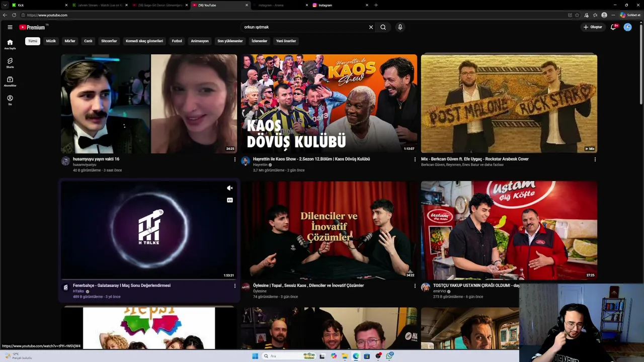Viewport: 644px width, 362px height.
Task: Unmute the H Talks preview video
Action: [x=230, y=188]
